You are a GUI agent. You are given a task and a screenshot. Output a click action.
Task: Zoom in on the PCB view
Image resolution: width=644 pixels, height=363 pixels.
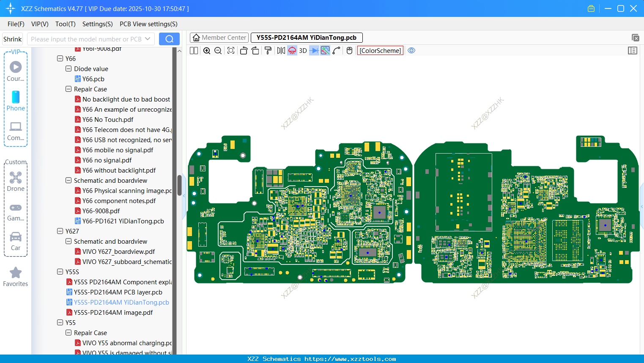click(207, 50)
